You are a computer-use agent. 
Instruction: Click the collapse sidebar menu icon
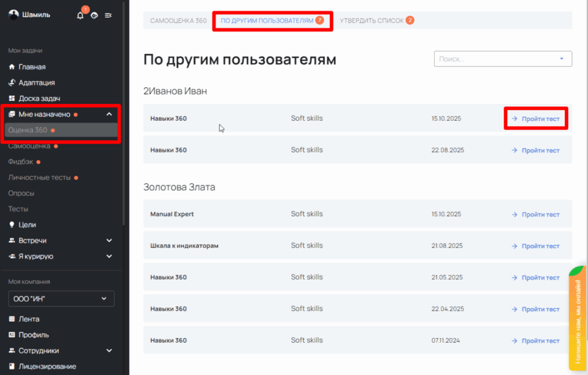pos(108,16)
